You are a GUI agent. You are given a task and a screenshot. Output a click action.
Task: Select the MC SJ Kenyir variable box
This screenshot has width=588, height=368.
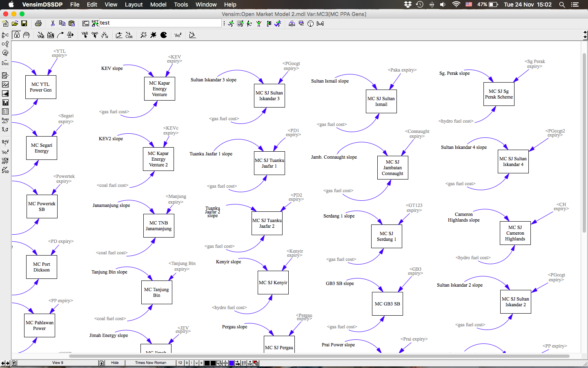[273, 283]
